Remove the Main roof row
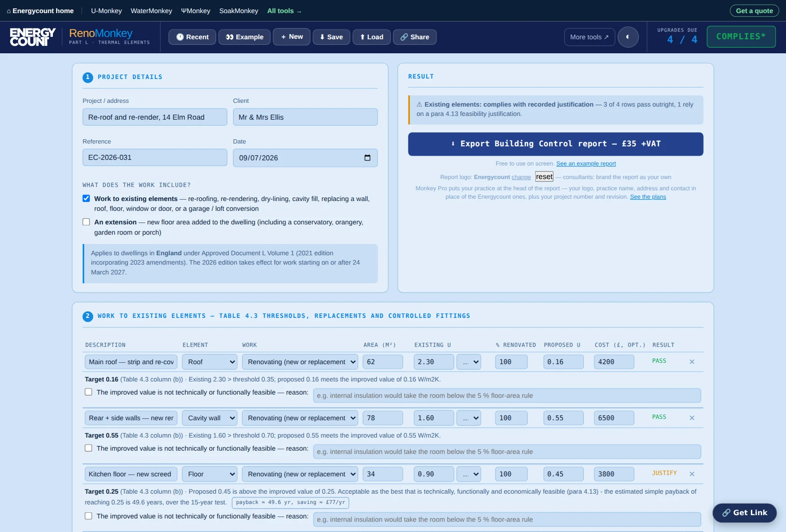 tap(692, 362)
